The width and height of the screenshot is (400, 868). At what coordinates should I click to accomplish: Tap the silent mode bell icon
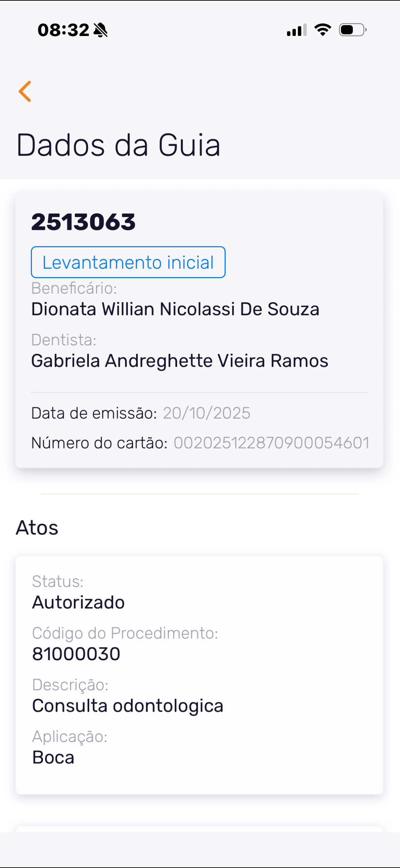[100, 30]
